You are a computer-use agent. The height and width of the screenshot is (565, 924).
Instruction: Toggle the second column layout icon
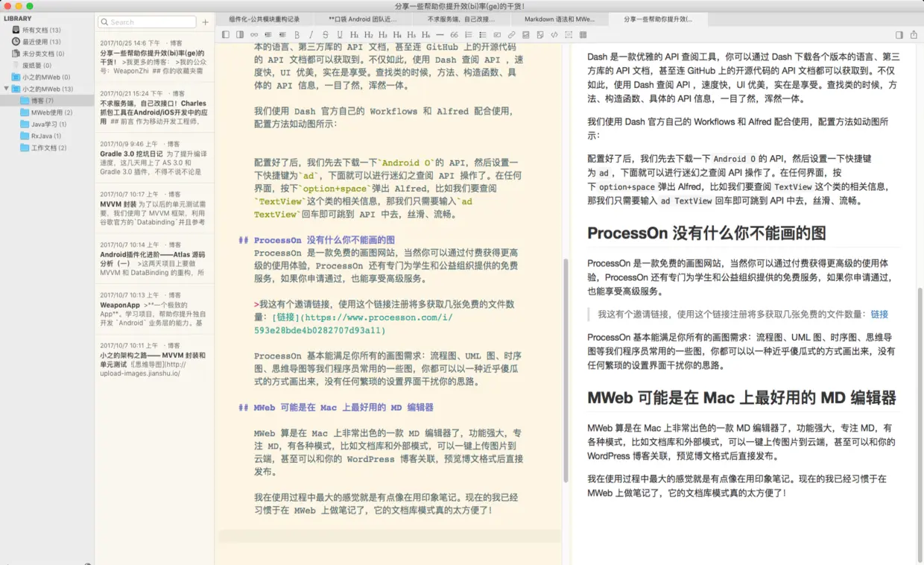tap(240, 34)
